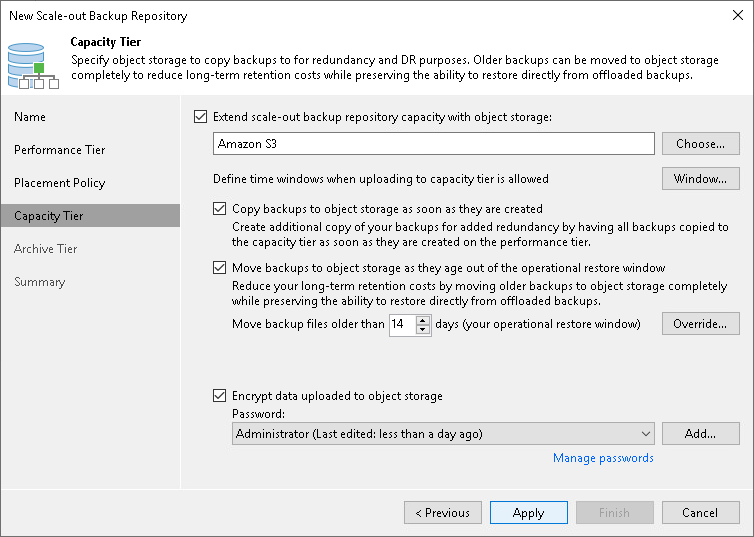Select the Capacity Tier step
Viewport: 754px width, 537px height.
90,215
